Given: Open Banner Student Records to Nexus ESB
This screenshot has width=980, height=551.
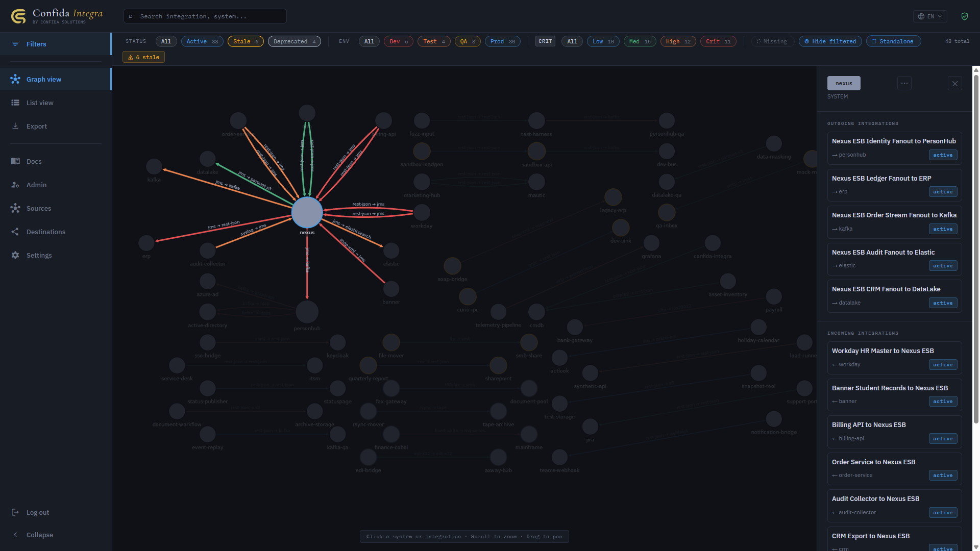Looking at the screenshot, I should 894,395.
